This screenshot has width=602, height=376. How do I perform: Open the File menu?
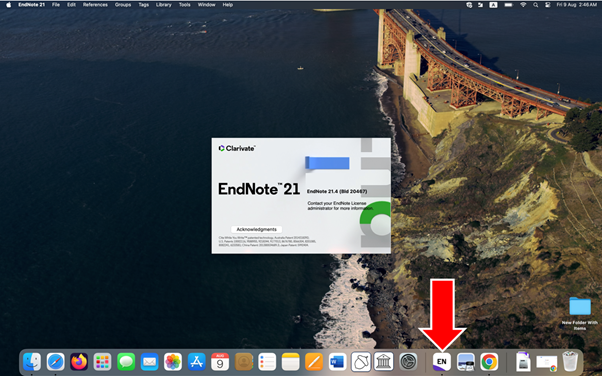click(56, 5)
